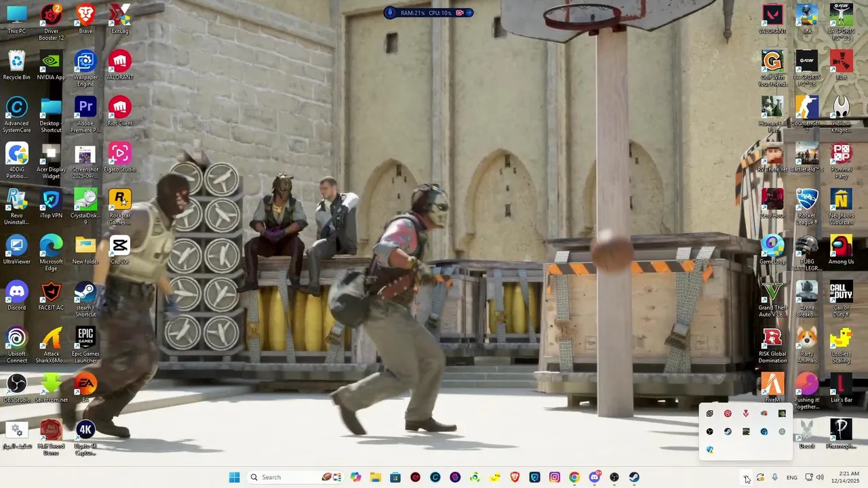This screenshot has width=868, height=488.
Task: Launch Rockstar Games Launcher shortcut
Action: point(120,207)
